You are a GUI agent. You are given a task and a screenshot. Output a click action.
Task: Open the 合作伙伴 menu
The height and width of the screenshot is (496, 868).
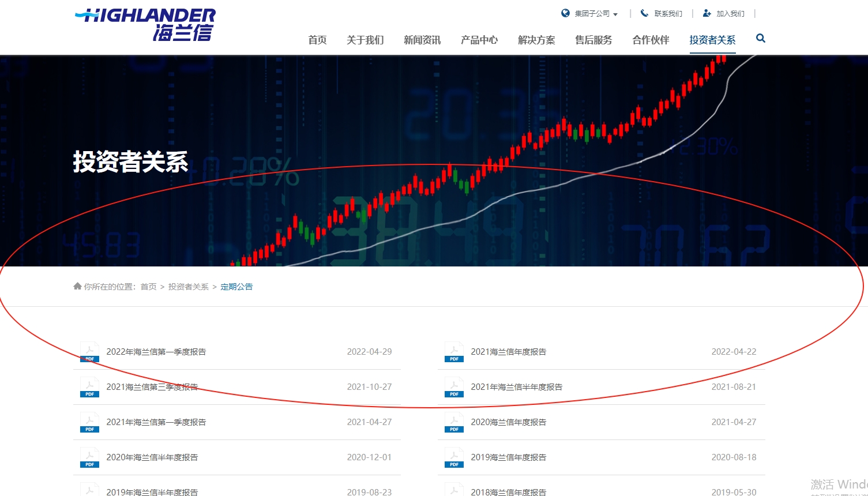click(x=651, y=40)
